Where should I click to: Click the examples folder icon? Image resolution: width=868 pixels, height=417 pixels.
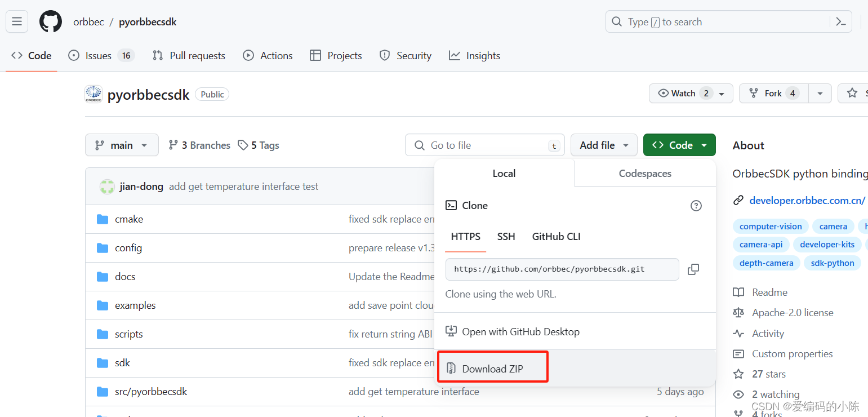coord(102,305)
